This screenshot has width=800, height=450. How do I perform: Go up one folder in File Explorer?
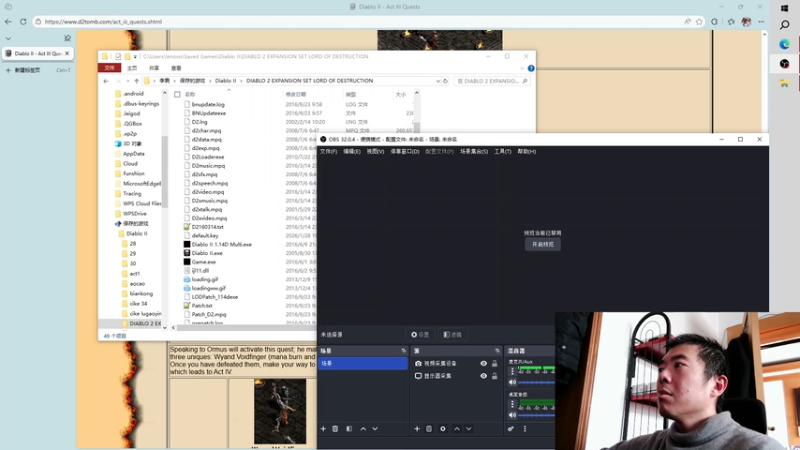(x=136, y=81)
